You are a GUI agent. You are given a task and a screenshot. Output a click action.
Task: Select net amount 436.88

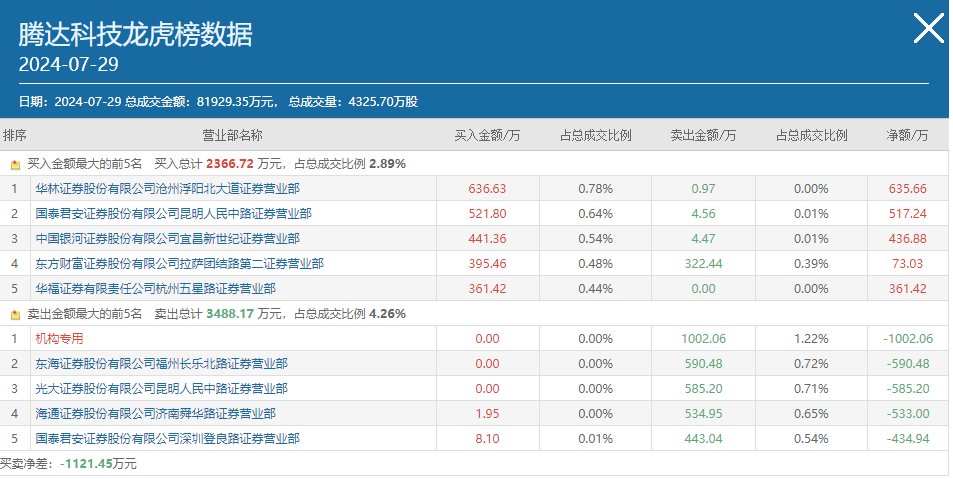(x=907, y=239)
